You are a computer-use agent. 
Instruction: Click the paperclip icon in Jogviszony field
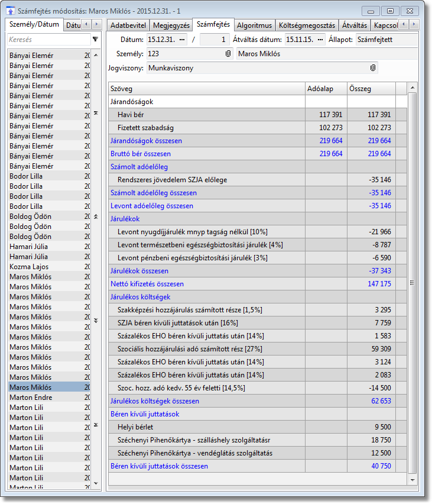tap(372, 68)
